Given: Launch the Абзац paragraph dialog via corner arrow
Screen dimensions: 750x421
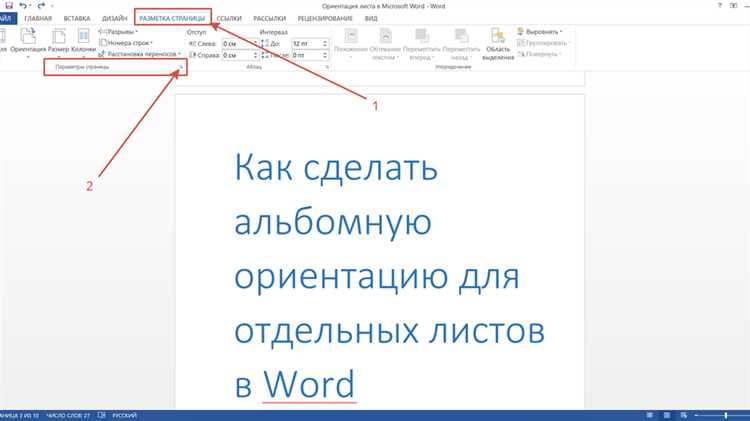Looking at the screenshot, I should pyautogui.click(x=327, y=67).
